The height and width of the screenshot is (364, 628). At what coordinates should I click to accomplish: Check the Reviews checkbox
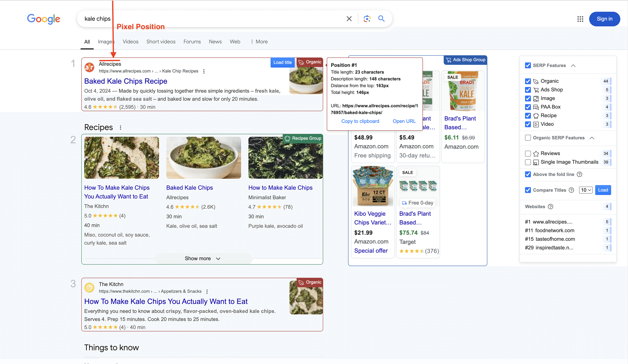[528, 153]
